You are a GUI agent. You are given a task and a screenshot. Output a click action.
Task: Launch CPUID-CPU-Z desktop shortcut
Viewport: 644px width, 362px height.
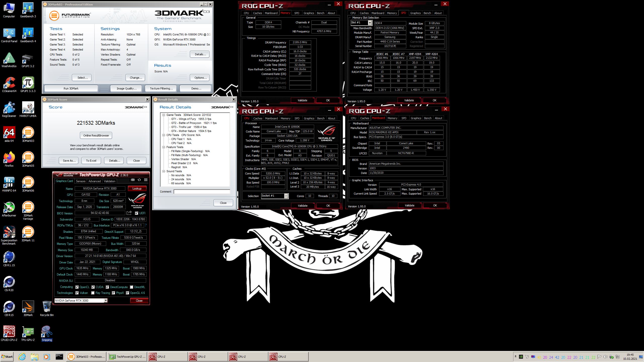9,334
